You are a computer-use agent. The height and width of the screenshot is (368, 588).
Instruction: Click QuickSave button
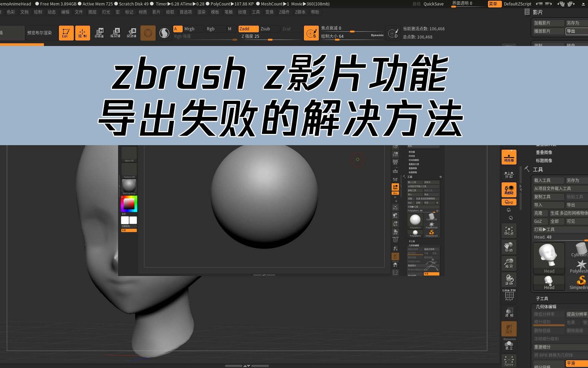click(434, 4)
